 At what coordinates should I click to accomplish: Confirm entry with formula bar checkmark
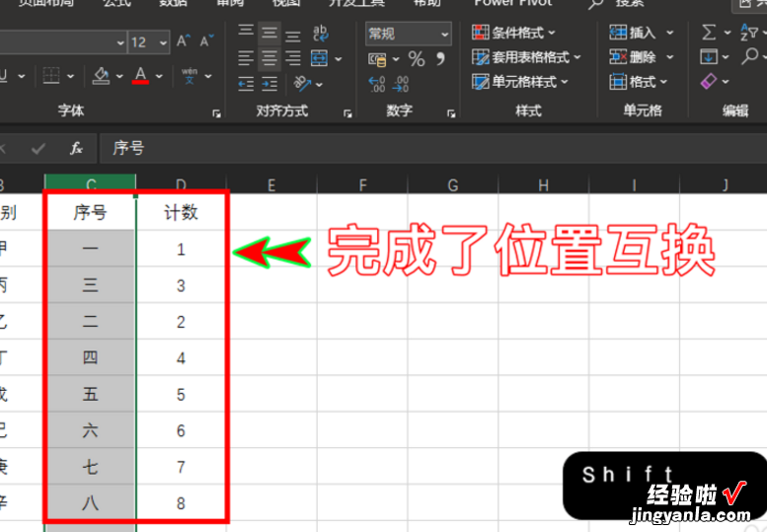click(x=38, y=148)
